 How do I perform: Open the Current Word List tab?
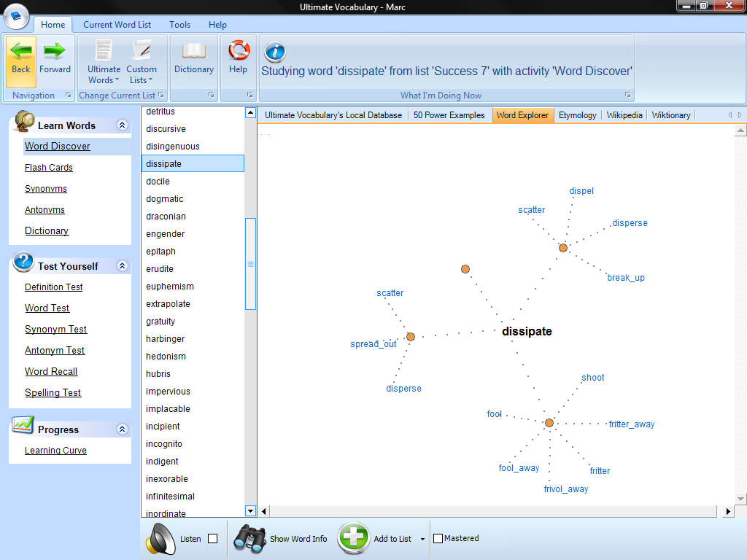(117, 25)
